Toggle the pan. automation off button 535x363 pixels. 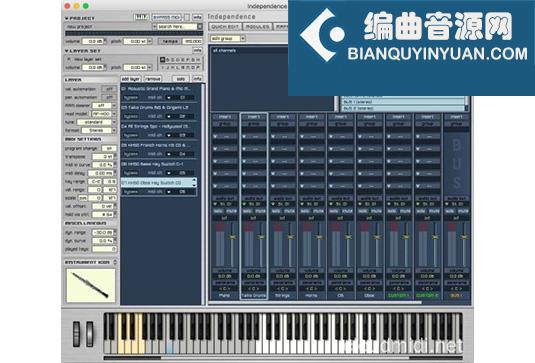pyautogui.click(x=109, y=97)
